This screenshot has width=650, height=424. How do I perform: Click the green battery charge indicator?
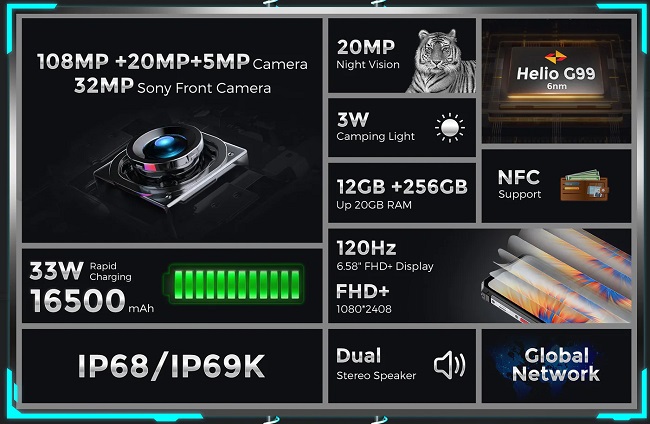click(x=234, y=284)
